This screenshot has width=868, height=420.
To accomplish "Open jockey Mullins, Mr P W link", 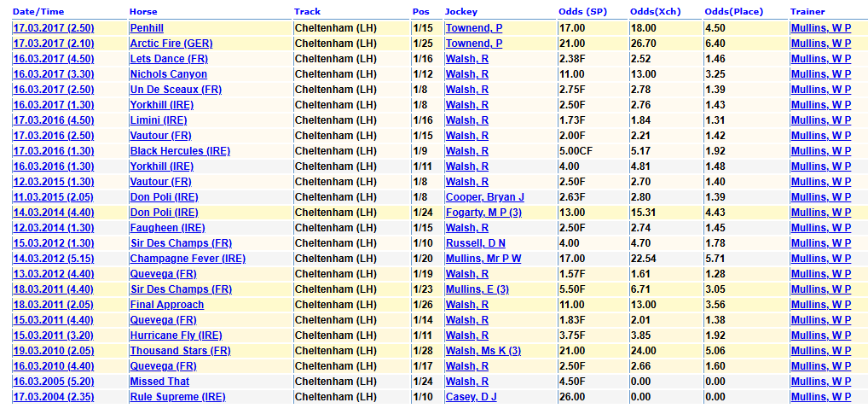I will pyautogui.click(x=483, y=258).
